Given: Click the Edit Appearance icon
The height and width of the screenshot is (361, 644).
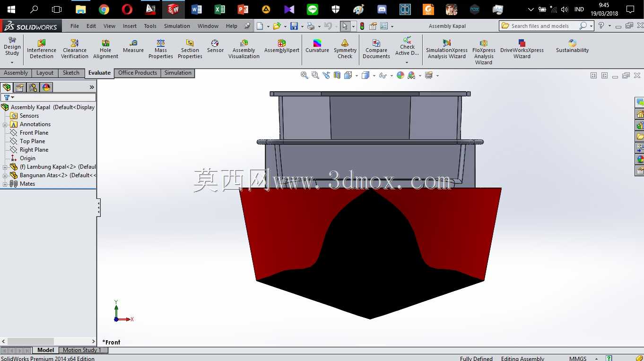Looking at the screenshot, I should [400, 75].
